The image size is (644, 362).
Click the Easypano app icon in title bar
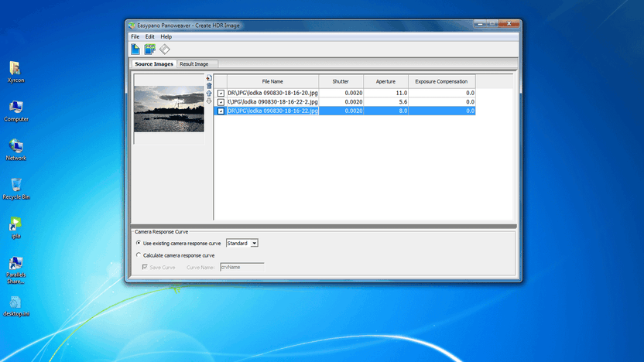[x=132, y=26]
